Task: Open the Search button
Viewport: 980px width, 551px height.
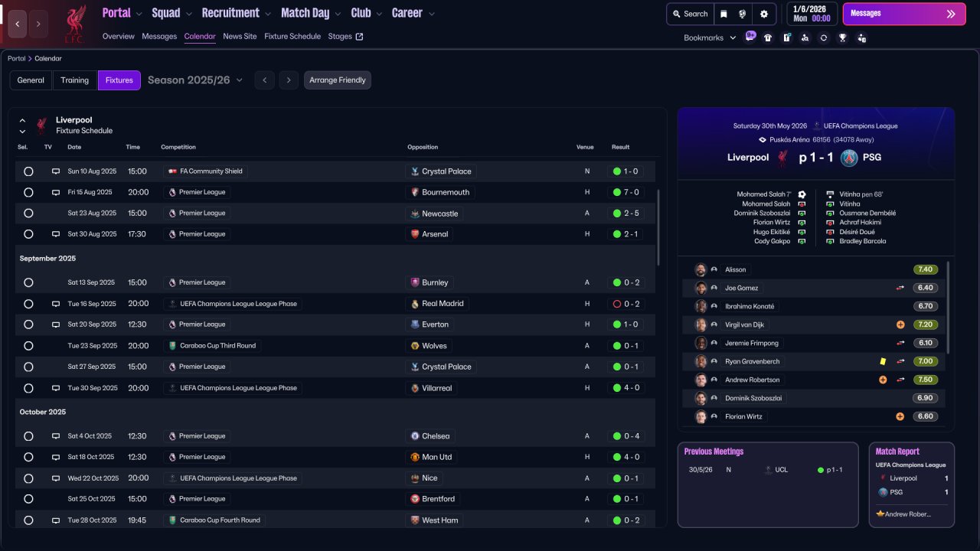Action: pyautogui.click(x=690, y=14)
